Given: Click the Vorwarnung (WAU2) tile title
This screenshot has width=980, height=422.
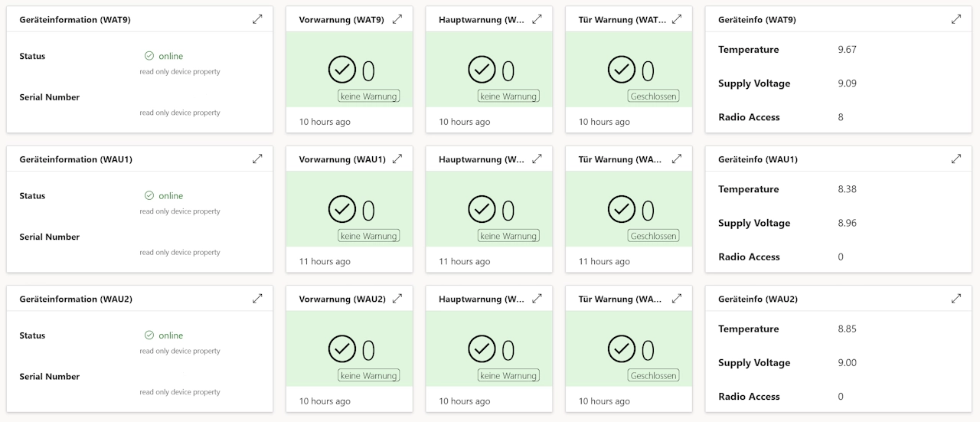Looking at the screenshot, I should 342,299.
